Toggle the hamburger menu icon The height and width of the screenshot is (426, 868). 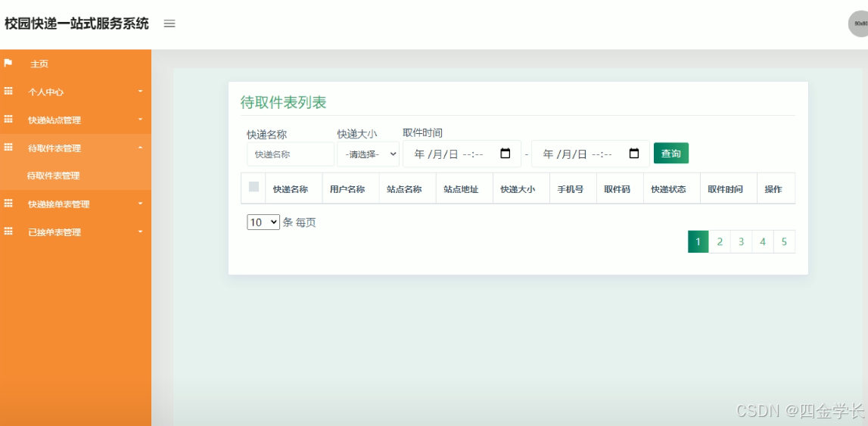[x=170, y=23]
